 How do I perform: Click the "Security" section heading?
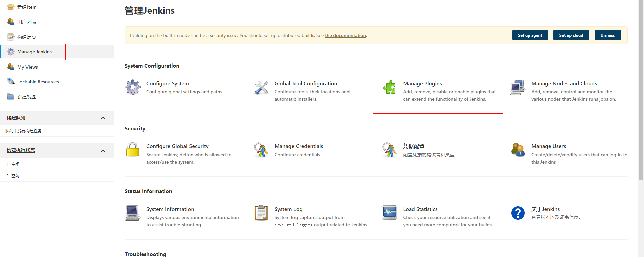[x=135, y=128]
